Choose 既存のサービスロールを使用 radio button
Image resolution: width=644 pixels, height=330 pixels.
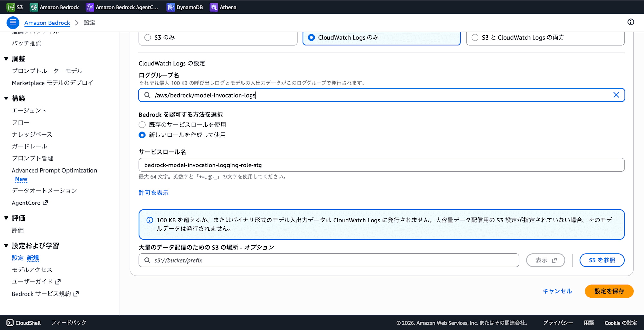point(142,125)
